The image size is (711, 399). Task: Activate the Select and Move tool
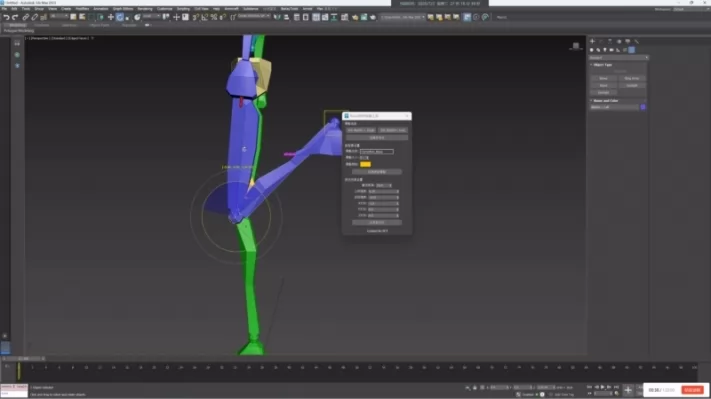tap(111, 17)
